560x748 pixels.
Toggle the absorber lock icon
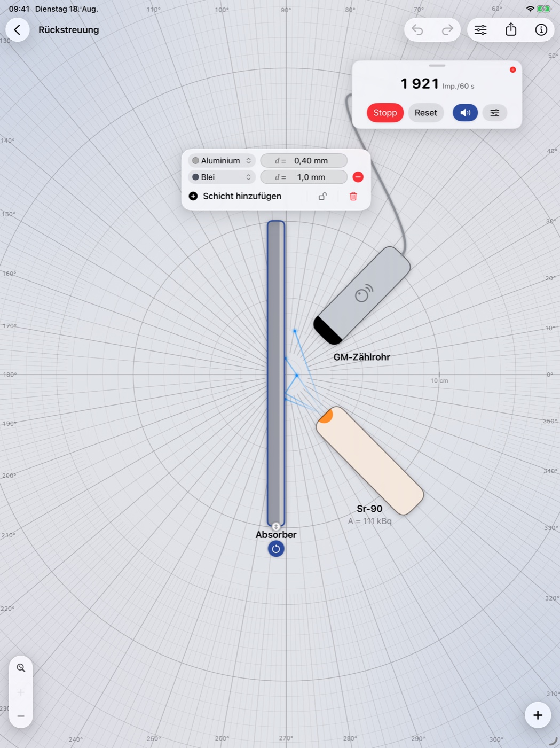tap(322, 196)
